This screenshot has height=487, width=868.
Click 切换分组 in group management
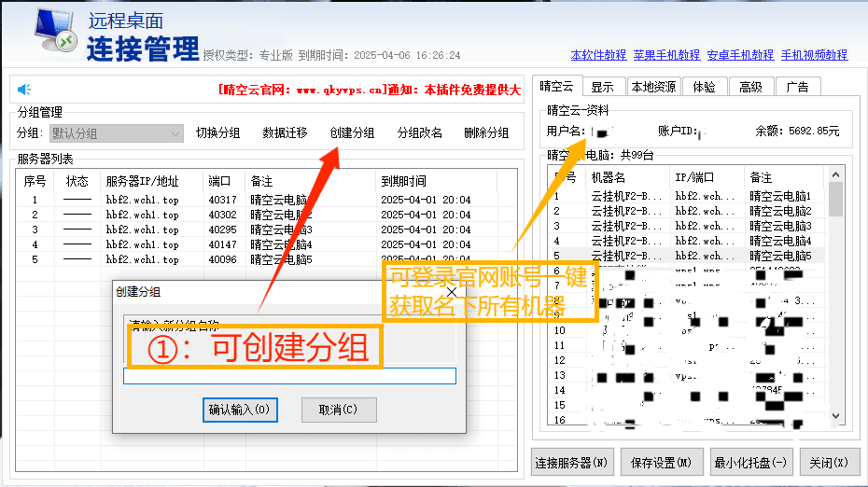(217, 133)
